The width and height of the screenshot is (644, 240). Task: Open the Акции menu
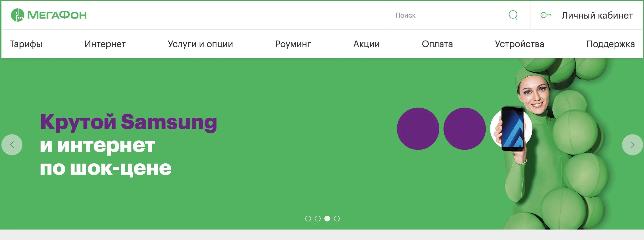click(x=366, y=44)
